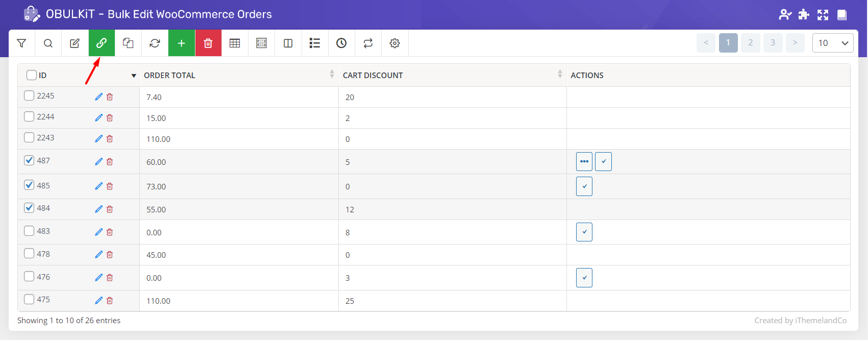The image size is (868, 340).
Task: Open the history clock icon
Action: [x=341, y=43]
